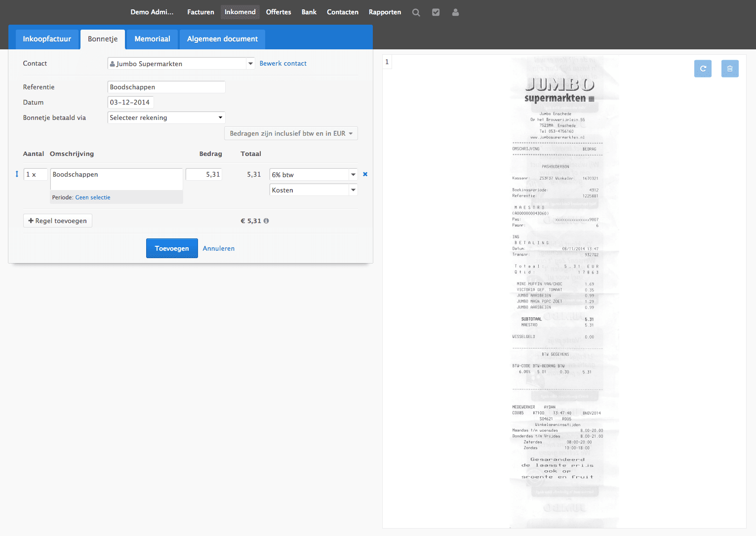Image resolution: width=756 pixels, height=536 pixels.
Task: Switch to the Bonnetje tab
Action: (x=103, y=39)
